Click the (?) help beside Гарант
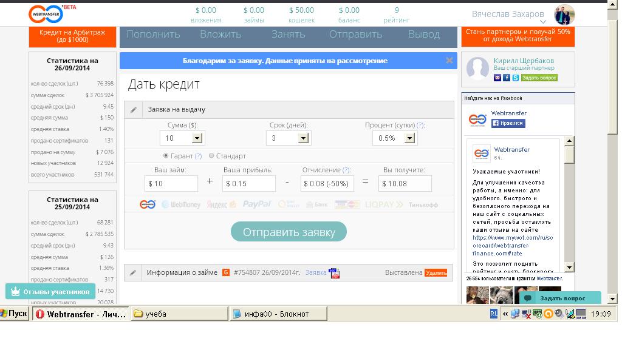 [x=198, y=156]
